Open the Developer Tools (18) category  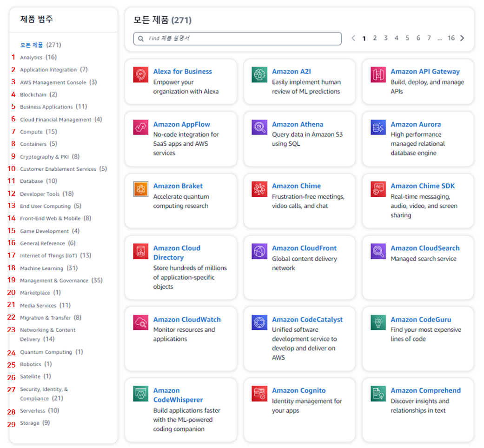click(46, 194)
